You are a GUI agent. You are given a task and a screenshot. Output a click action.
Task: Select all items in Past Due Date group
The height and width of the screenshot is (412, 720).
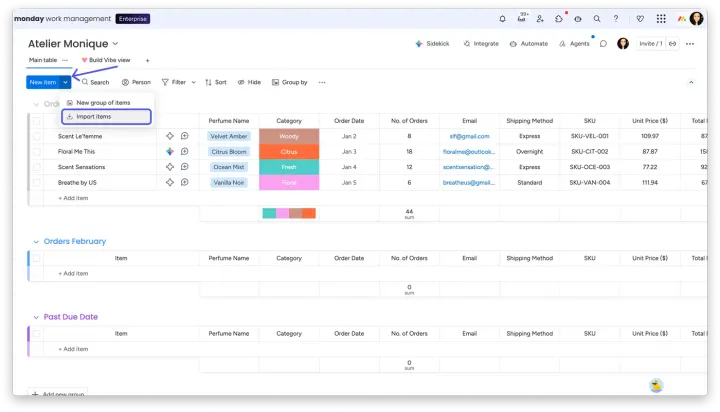click(37, 334)
